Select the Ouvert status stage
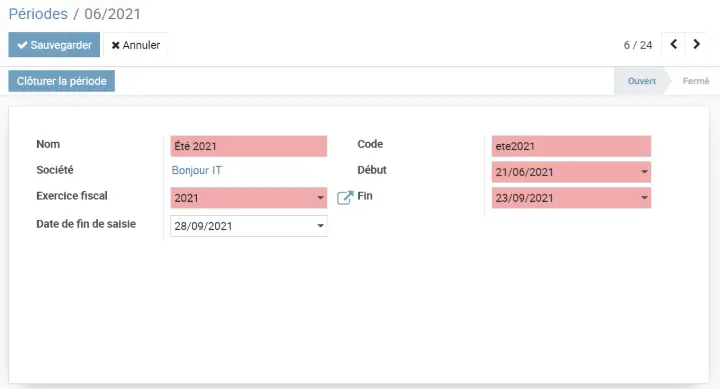This screenshot has height=389, width=720. point(641,81)
